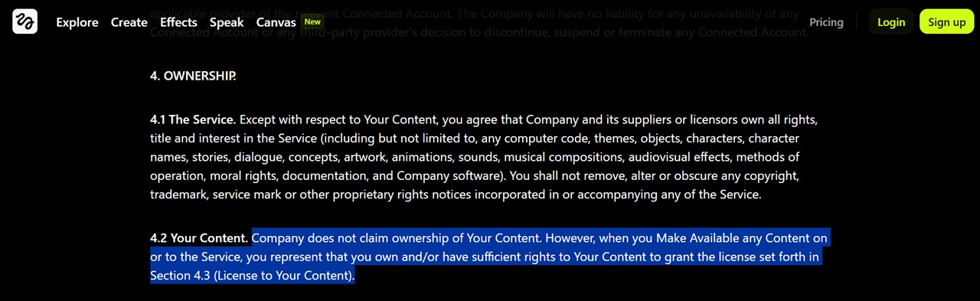The width and height of the screenshot is (980, 301).
Task: Open Effects in the navigation bar
Action: [x=178, y=22]
